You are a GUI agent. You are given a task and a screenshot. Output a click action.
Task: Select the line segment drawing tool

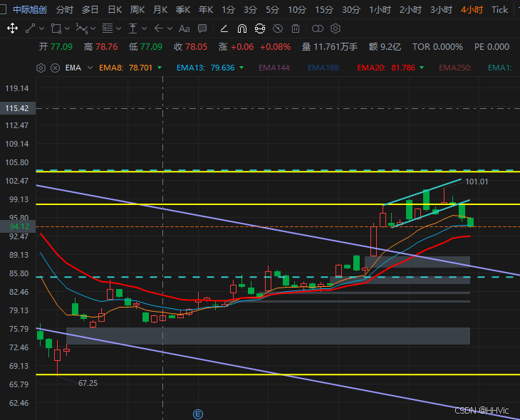pos(30,28)
